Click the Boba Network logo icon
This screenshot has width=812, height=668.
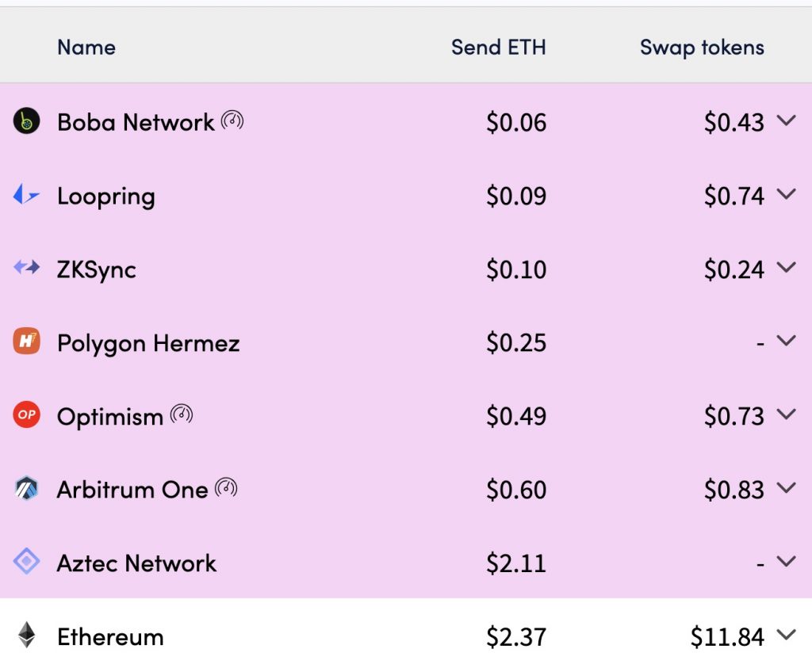click(26, 121)
